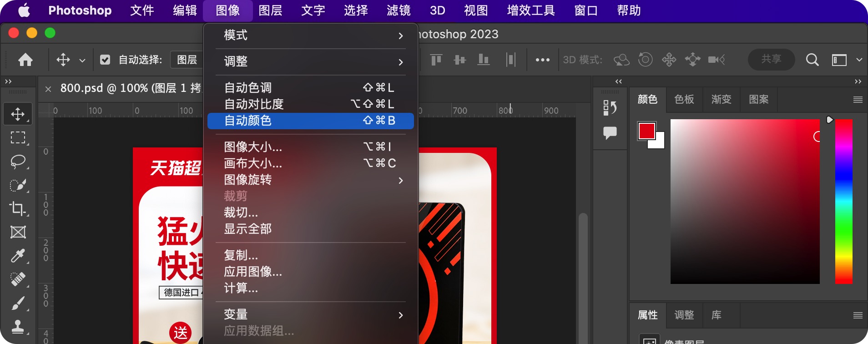The image size is (868, 344).
Task: Switch to the 色板 tab
Action: pyautogui.click(x=684, y=100)
